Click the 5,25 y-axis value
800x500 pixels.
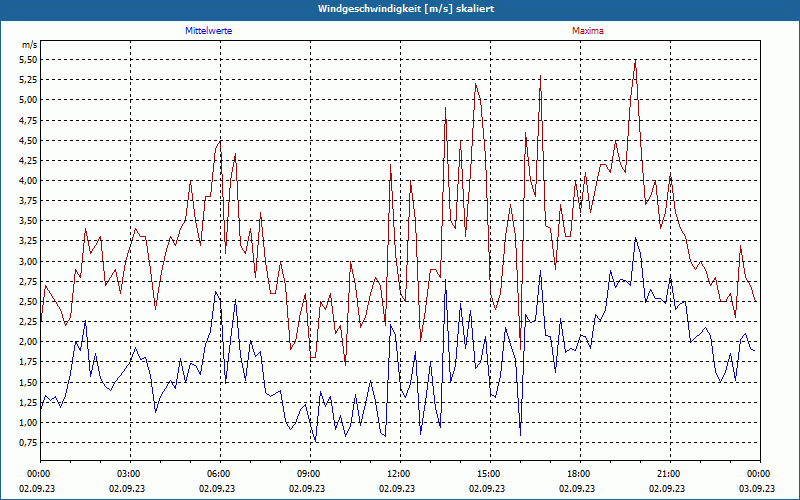30,80
